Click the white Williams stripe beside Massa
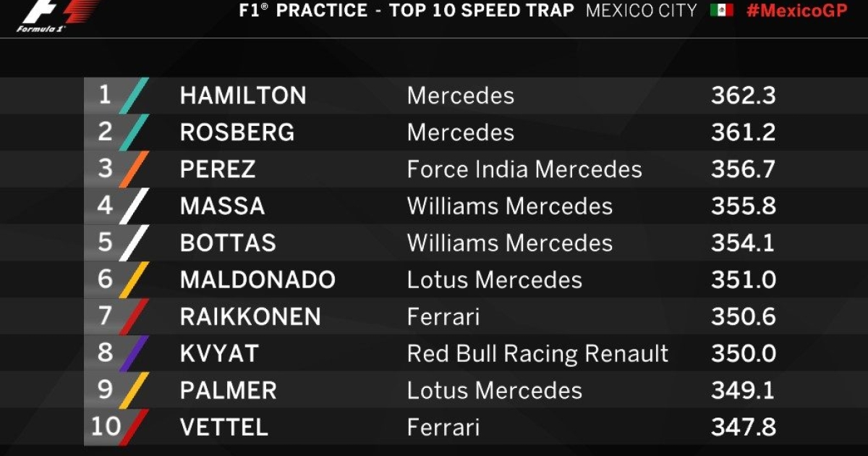 [134, 206]
